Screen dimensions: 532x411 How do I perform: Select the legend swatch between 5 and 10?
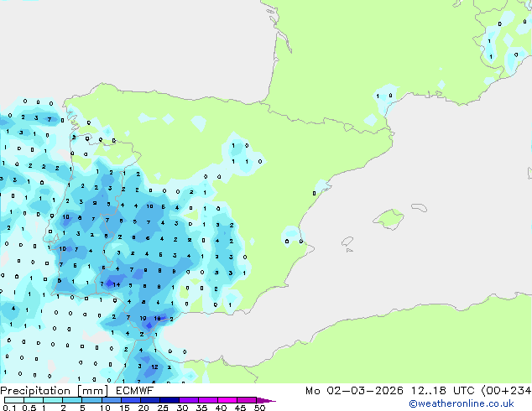(91, 400)
